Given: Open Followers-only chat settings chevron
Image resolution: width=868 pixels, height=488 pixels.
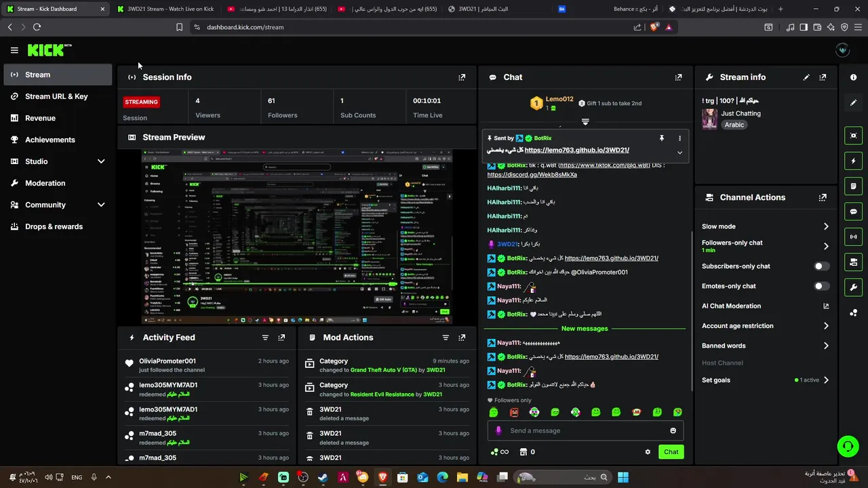Looking at the screenshot, I should [x=826, y=246].
